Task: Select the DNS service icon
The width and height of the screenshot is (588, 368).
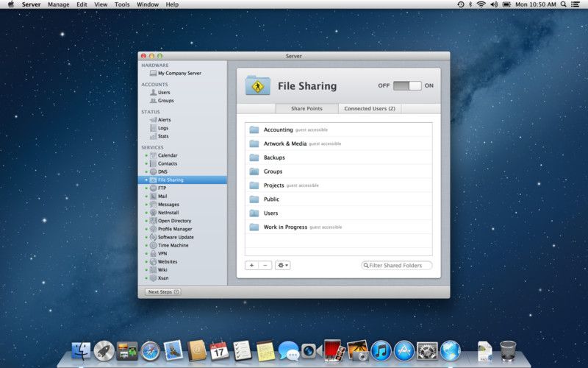Action: pos(153,171)
